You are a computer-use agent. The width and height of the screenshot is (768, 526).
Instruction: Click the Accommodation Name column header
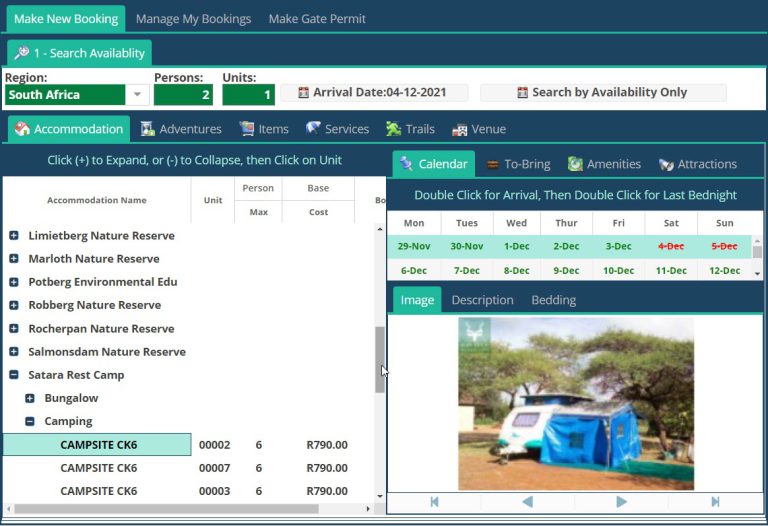click(97, 200)
